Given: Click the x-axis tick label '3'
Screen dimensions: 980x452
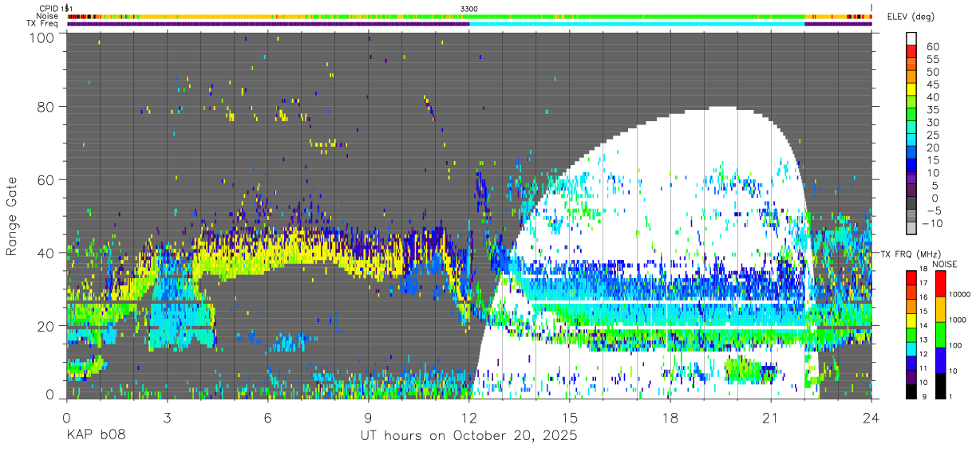Looking at the screenshot, I should tap(168, 418).
